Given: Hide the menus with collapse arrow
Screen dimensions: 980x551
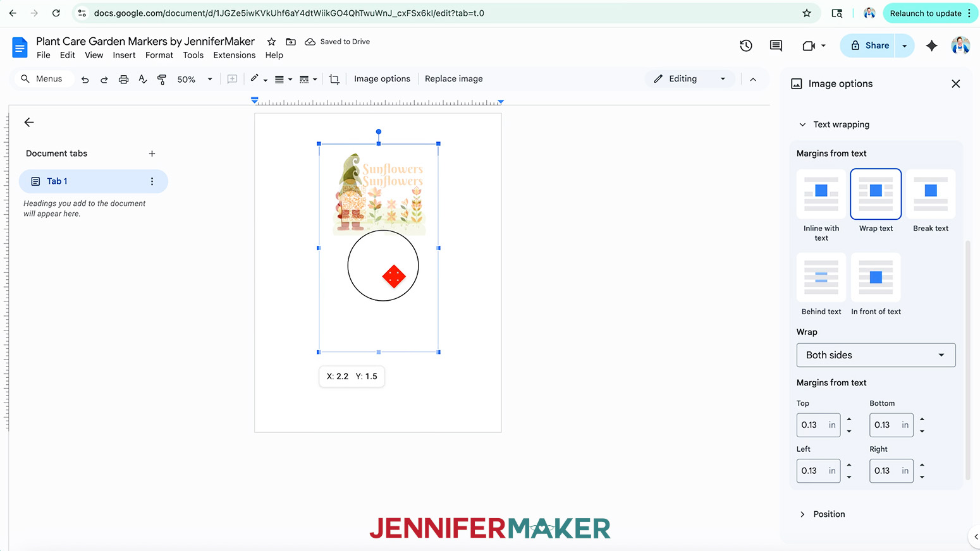Looking at the screenshot, I should point(753,79).
